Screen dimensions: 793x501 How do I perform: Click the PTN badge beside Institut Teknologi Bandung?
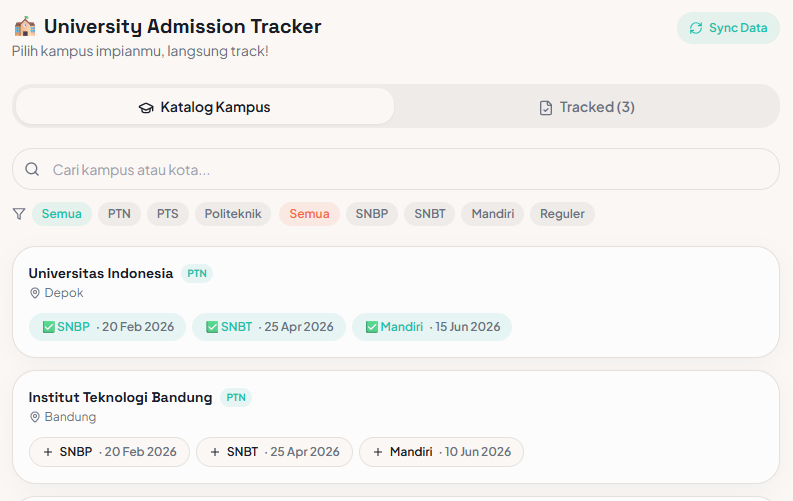pos(236,397)
